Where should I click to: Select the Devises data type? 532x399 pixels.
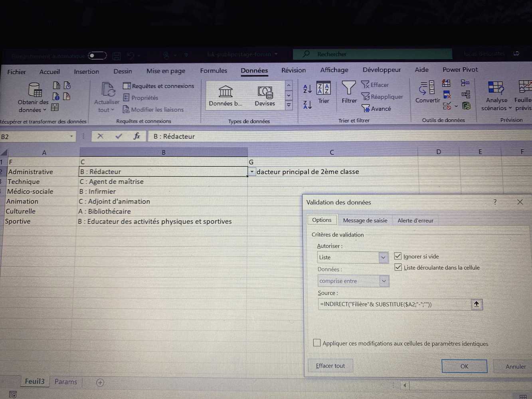click(x=265, y=96)
